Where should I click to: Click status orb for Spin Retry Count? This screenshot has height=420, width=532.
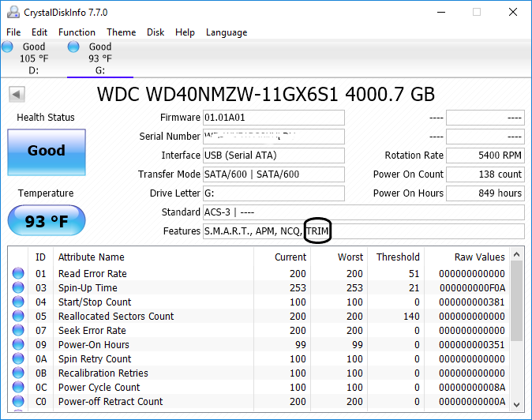tap(18, 358)
